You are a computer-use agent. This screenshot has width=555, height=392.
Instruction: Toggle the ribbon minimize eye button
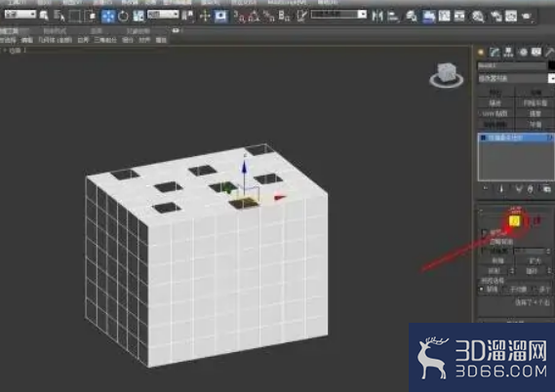[176, 31]
